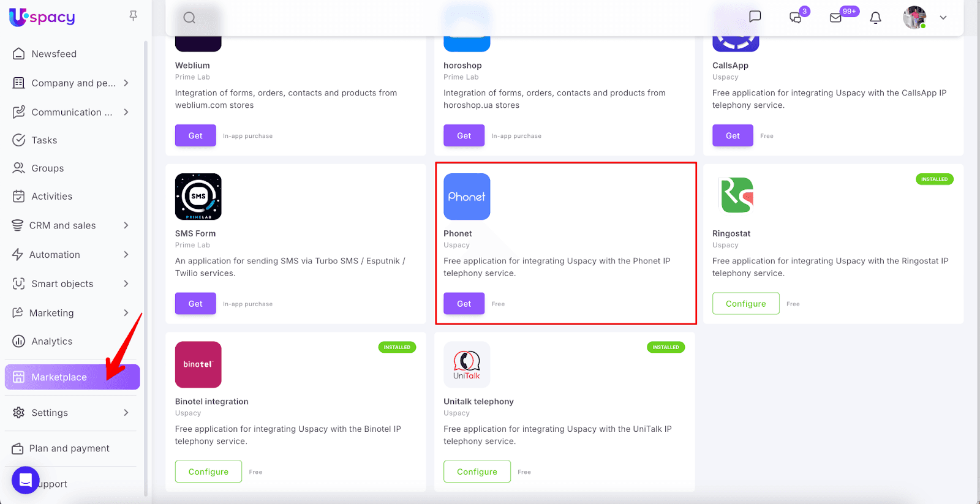Click Configure button for Ringostat

[x=745, y=304]
